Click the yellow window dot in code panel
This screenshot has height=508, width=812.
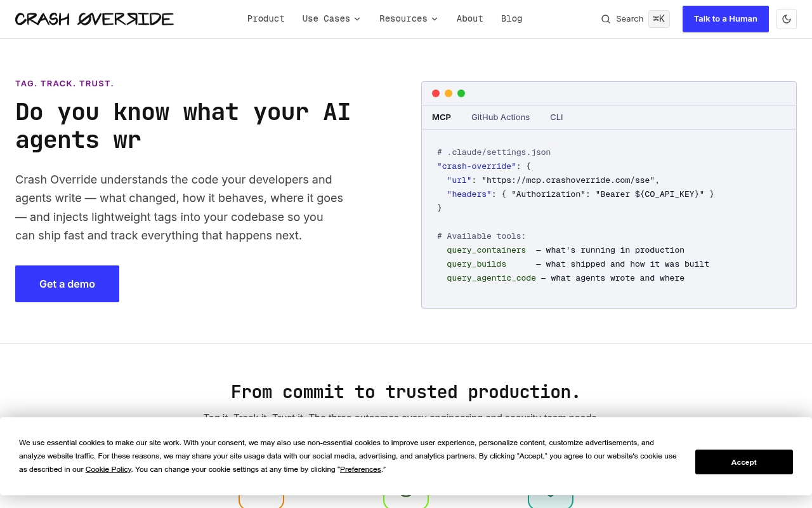449,93
